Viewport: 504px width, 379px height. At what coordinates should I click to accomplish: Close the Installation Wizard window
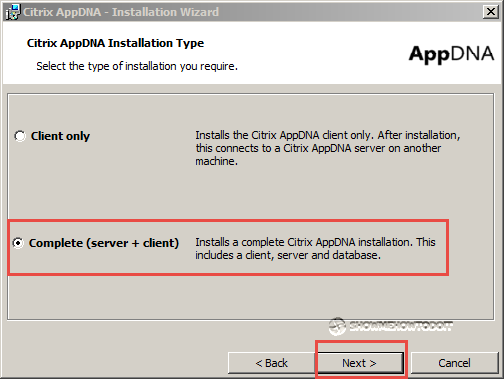point(491,12)
